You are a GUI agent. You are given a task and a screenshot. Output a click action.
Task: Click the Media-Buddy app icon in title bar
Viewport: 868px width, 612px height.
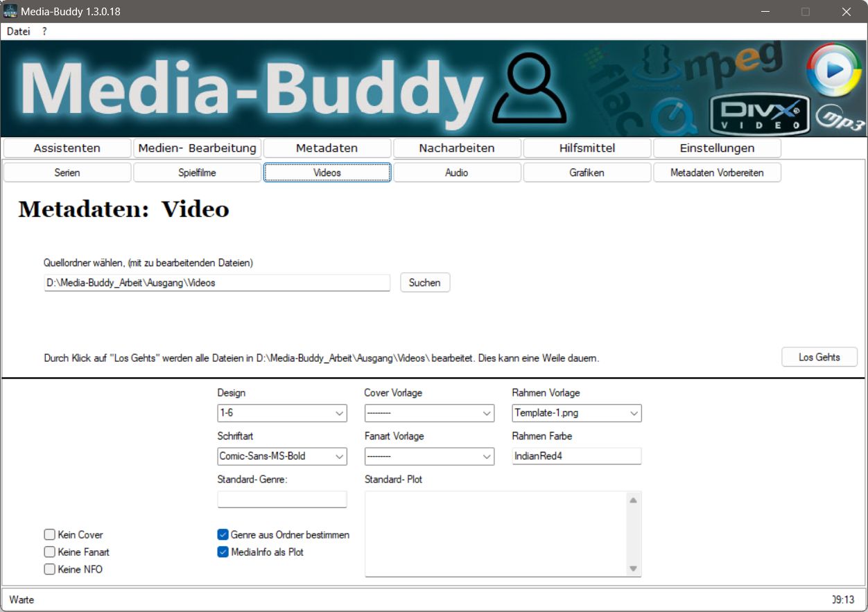pyautogui.click(x=10, y=11)
